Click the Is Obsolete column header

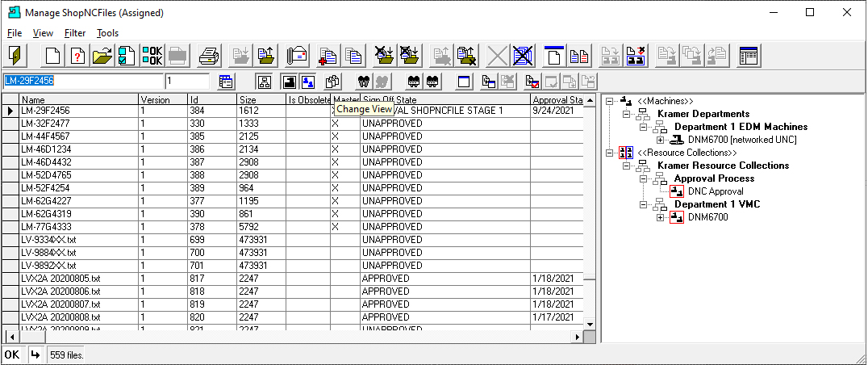point(308,99)
